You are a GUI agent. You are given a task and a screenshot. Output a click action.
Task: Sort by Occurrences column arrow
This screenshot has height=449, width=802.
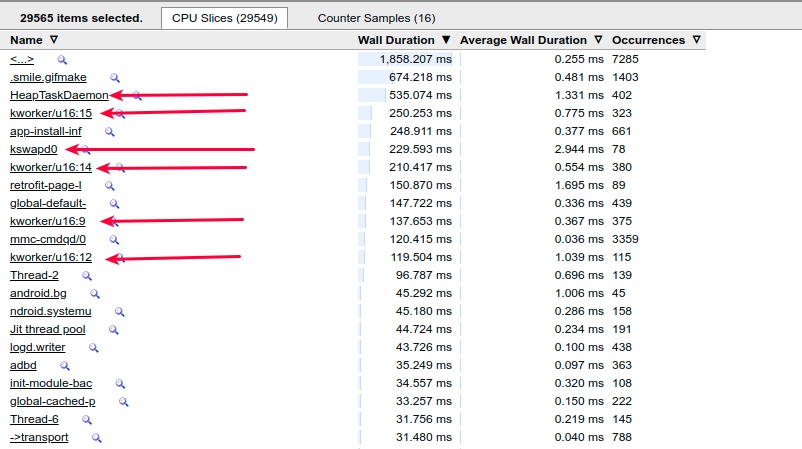pyautogui.click(x=696, y=41)
